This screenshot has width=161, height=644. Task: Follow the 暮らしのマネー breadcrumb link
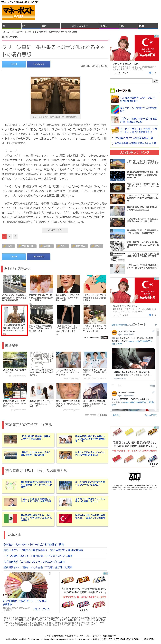18,32
